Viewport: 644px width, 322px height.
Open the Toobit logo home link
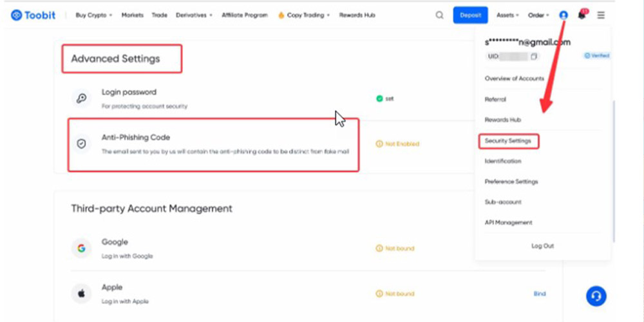[33, 15]
